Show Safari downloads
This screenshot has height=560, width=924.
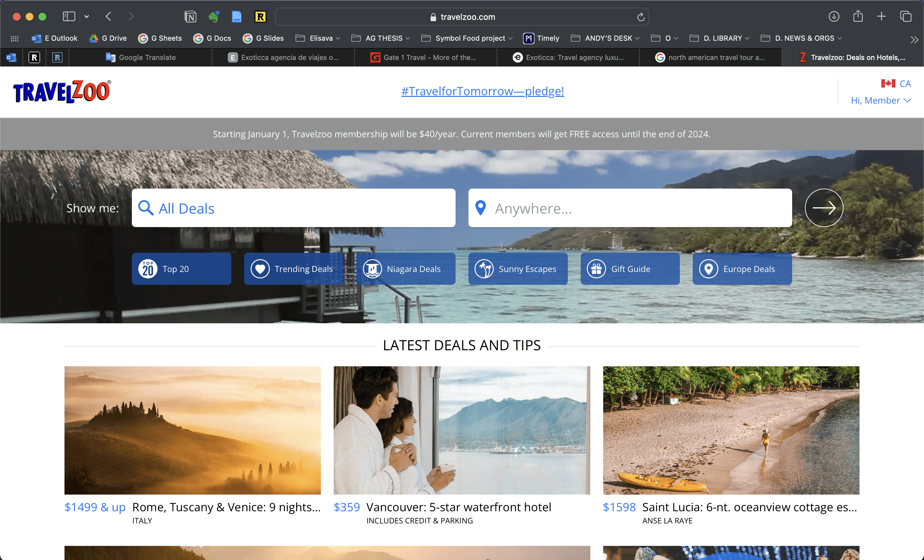click(x=834, y=16)
